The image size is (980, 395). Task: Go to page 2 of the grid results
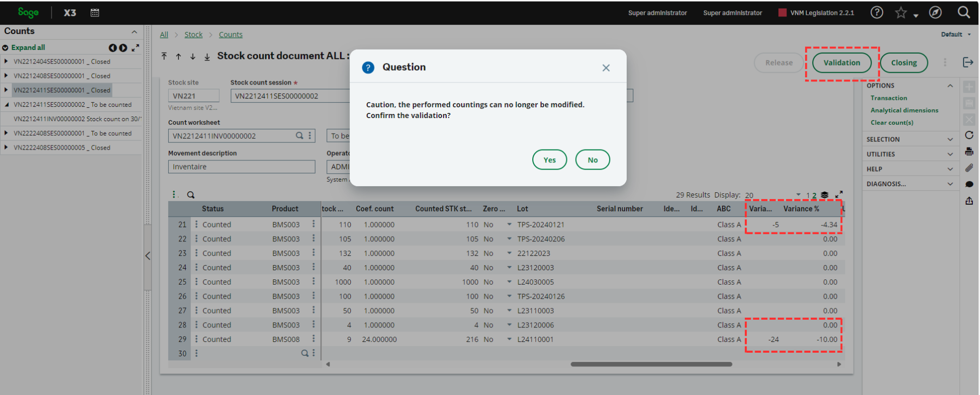click(x=814, y=195)
